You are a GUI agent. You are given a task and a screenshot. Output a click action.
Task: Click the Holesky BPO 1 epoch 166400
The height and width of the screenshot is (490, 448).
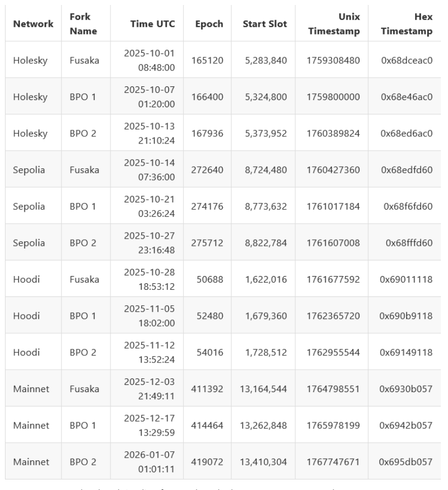click(x=207, y=96)
